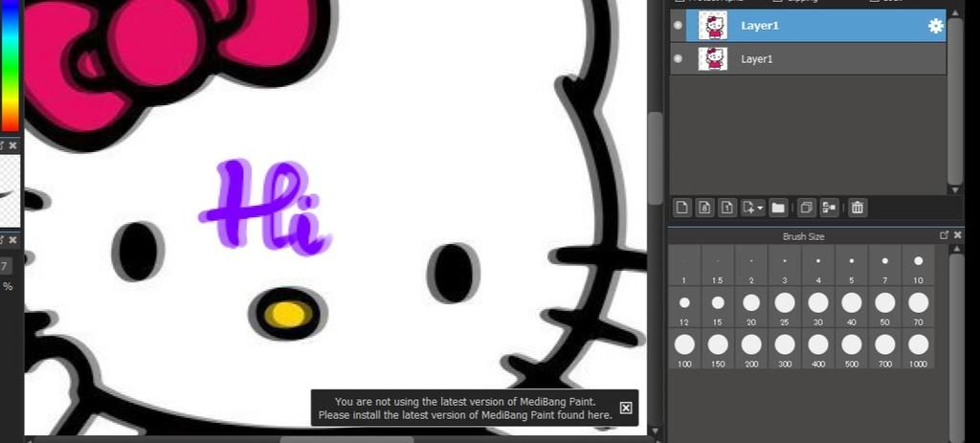The width and height of the screenshot is (980, 443).
Task: Click the rainbow hue color strip
Action: click(10, 66)
